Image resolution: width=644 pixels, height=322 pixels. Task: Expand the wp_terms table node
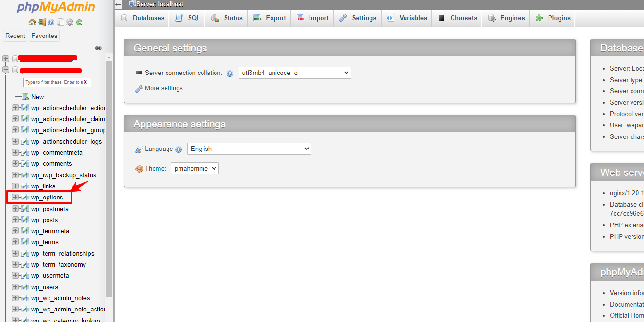(15, 242)
